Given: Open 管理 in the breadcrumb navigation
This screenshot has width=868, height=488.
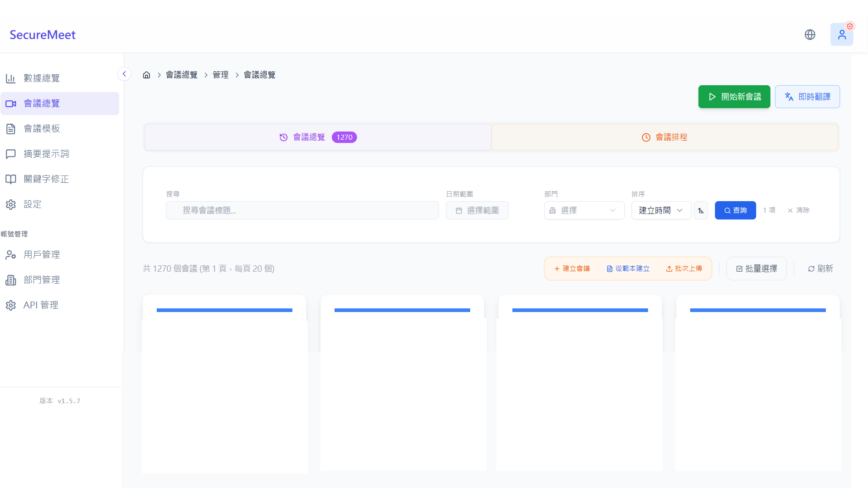Looking at the screenshot, I should tap(221, 75).
